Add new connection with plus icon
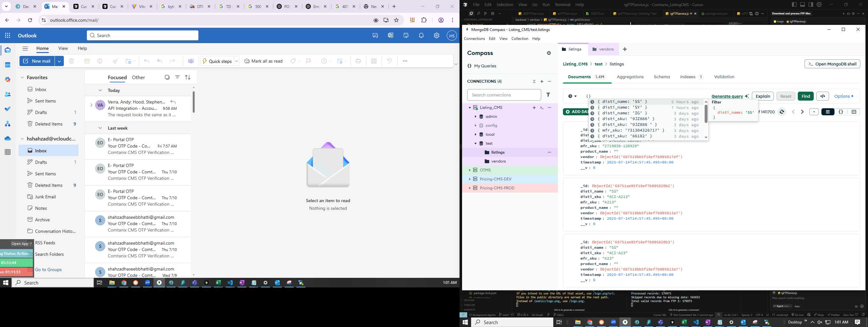Image resolution: width=868 pixels, height=327 pixels. click(x=542, y=81)
